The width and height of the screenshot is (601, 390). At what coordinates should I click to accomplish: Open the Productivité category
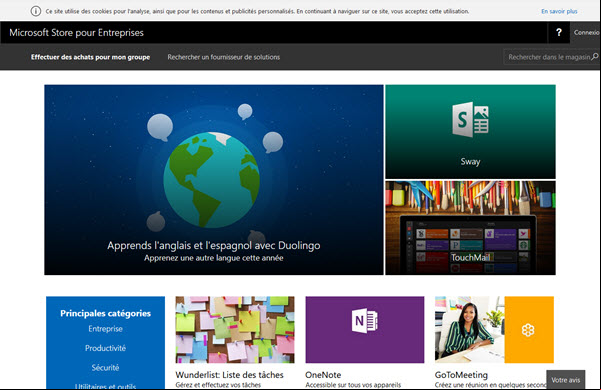(105, 348)
